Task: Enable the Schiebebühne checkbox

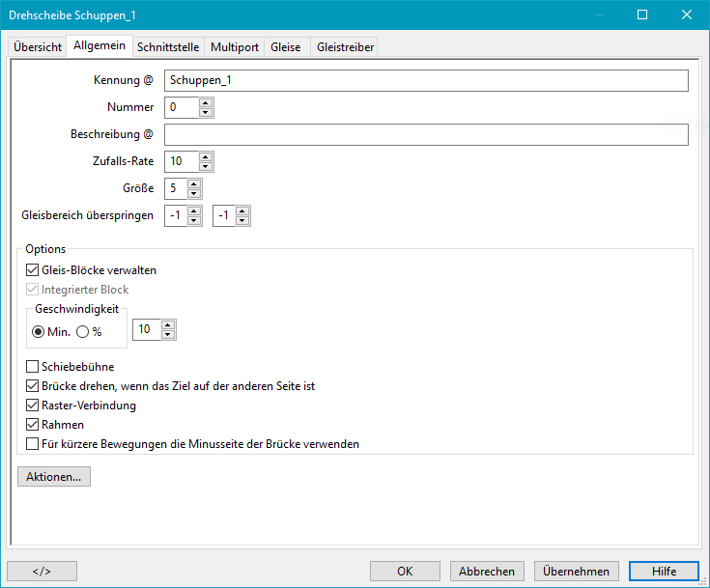Action: [x=33, y=367]
